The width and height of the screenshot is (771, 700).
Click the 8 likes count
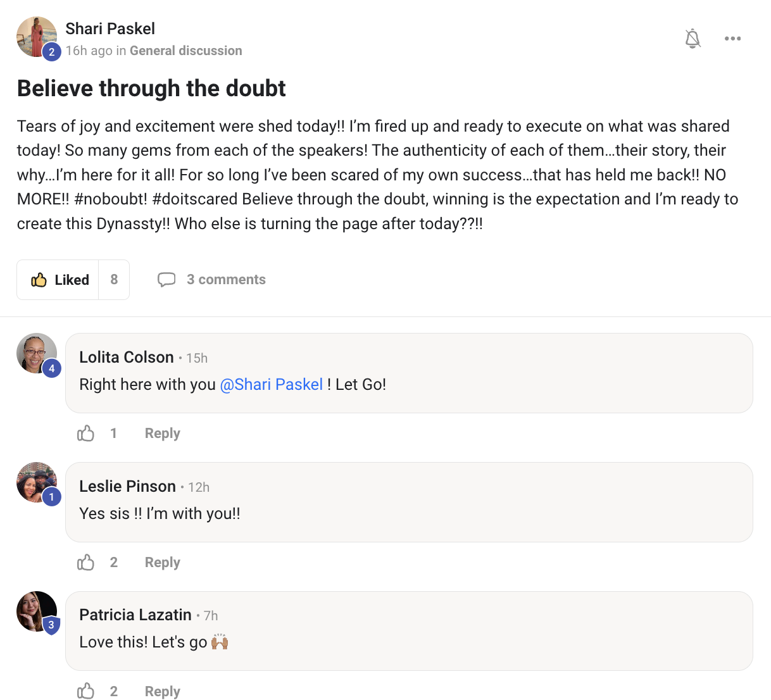point(114,280)
